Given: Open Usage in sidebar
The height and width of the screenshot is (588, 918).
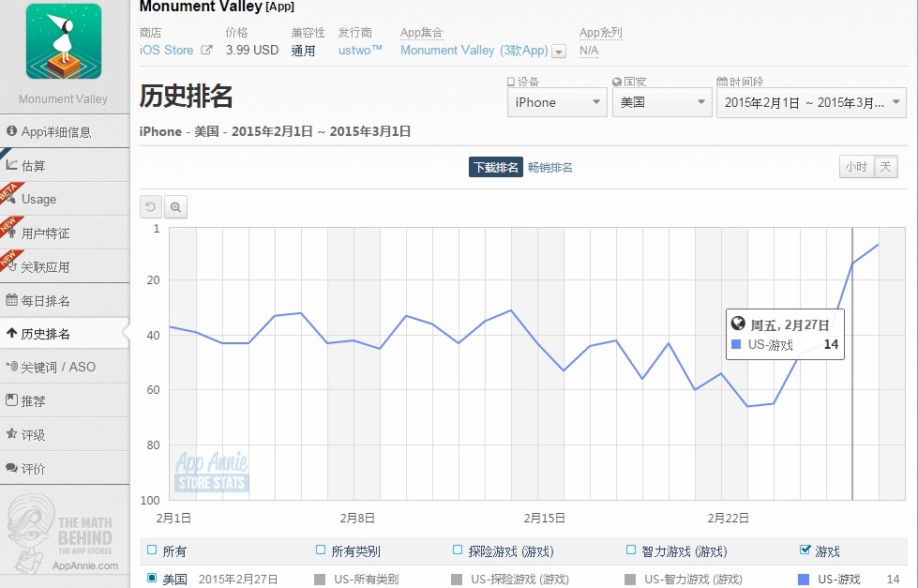Looking at the screenshot, I should [x=65, y=199].
